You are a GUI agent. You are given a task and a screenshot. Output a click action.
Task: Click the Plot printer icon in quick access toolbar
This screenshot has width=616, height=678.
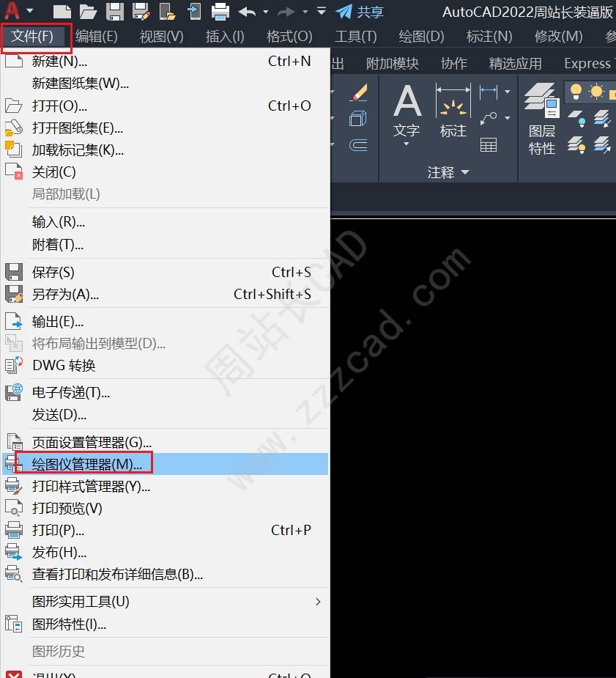(x=220, y=12)
